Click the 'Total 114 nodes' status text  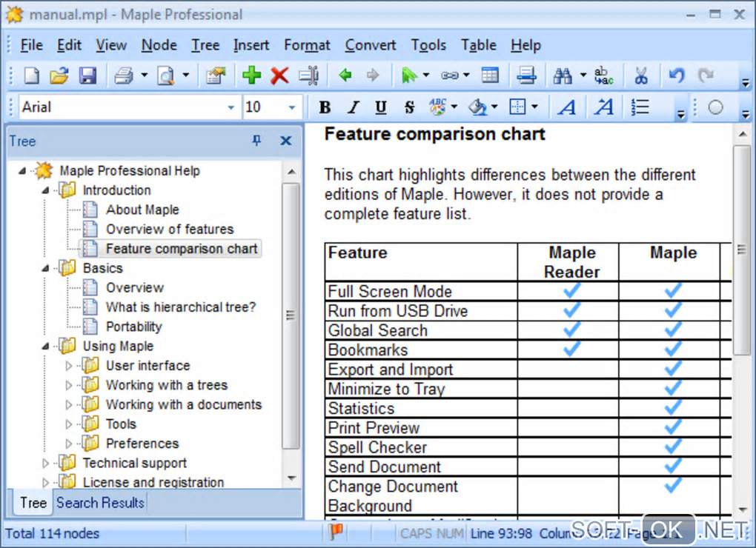pos(52,533)
